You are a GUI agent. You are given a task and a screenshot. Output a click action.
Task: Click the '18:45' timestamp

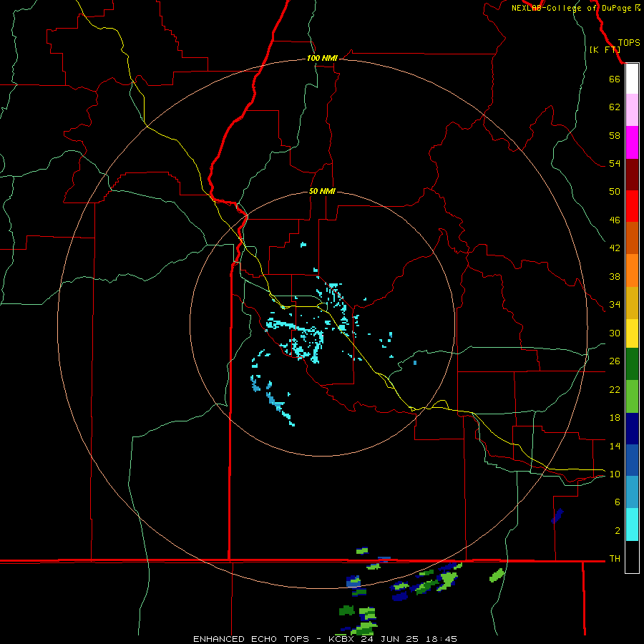point(441,639)
